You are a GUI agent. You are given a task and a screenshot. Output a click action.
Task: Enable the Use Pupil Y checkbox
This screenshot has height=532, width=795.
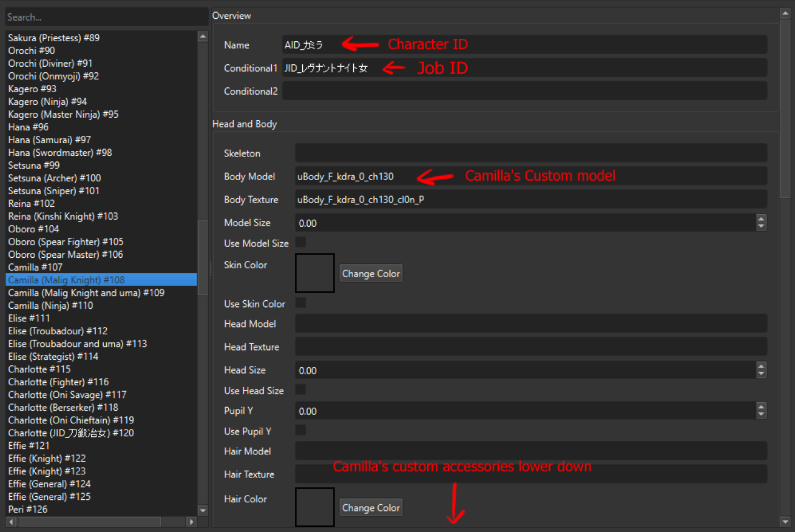pyautogui.click(x=300, y=430)
